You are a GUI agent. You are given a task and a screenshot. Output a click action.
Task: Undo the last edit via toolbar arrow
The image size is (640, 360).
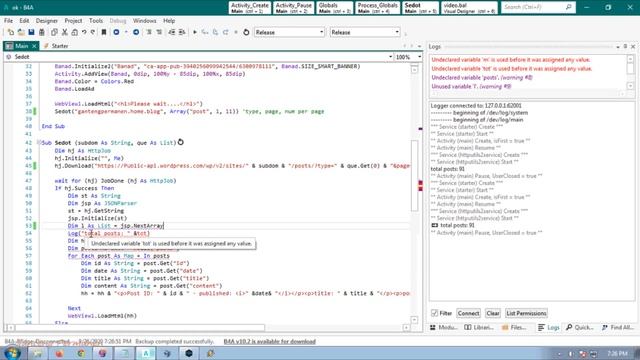coord(84,32)
